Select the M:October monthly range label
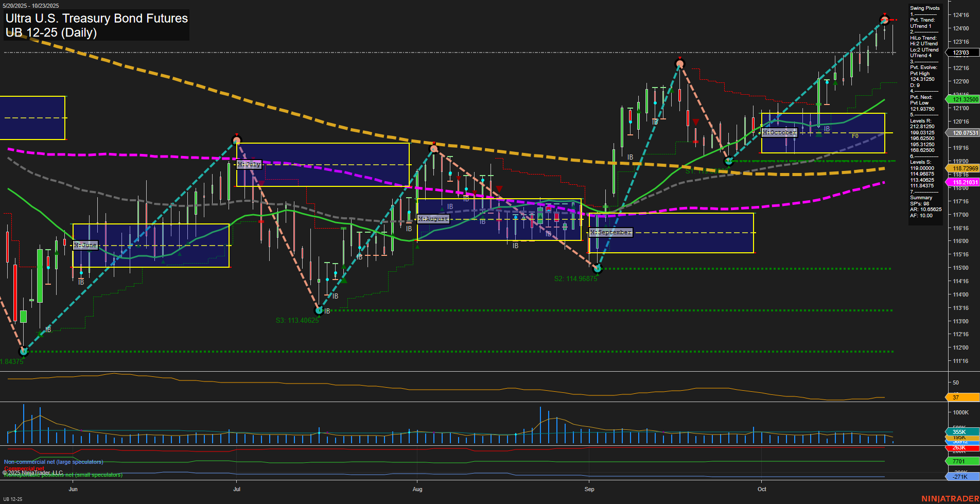 coord(779,132)
